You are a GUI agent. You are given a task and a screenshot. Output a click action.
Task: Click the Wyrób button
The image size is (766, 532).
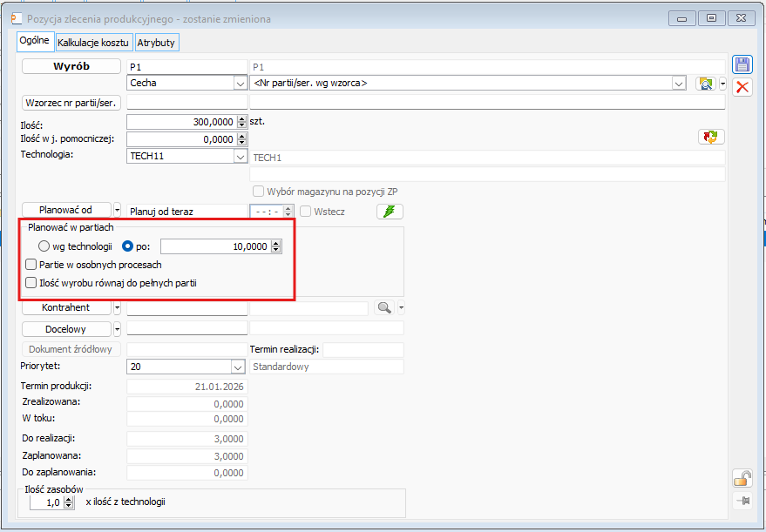72,66
